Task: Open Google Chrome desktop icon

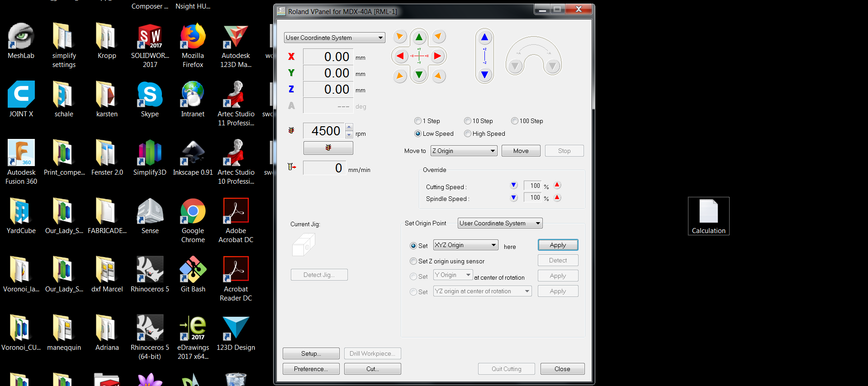Action: point(193,221)
